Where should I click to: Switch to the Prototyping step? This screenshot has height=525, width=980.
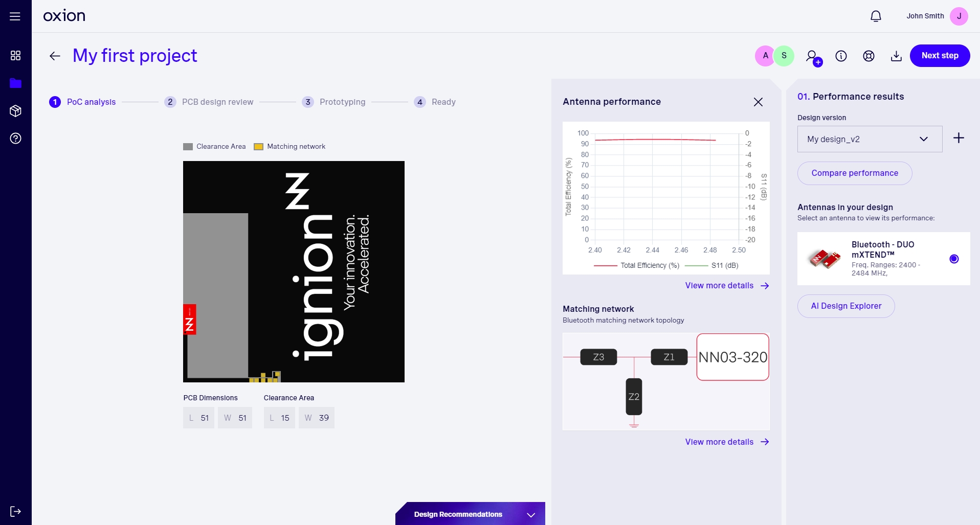coord(342,102)
